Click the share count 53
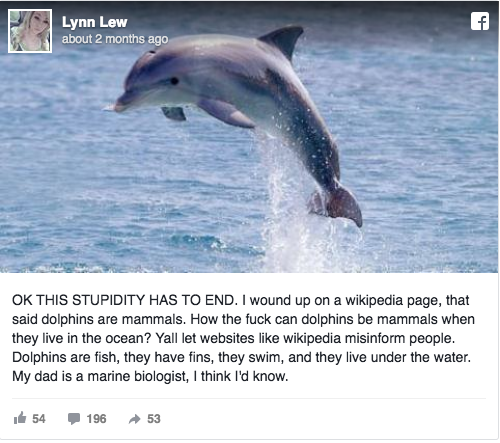This screenshot has width=500, height=443. (154, 419)
